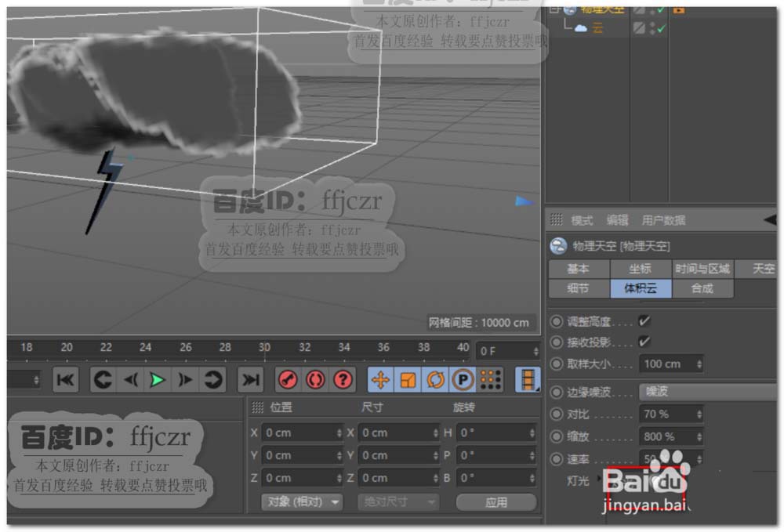Switch to the 细节 tab

pos(579,288)
